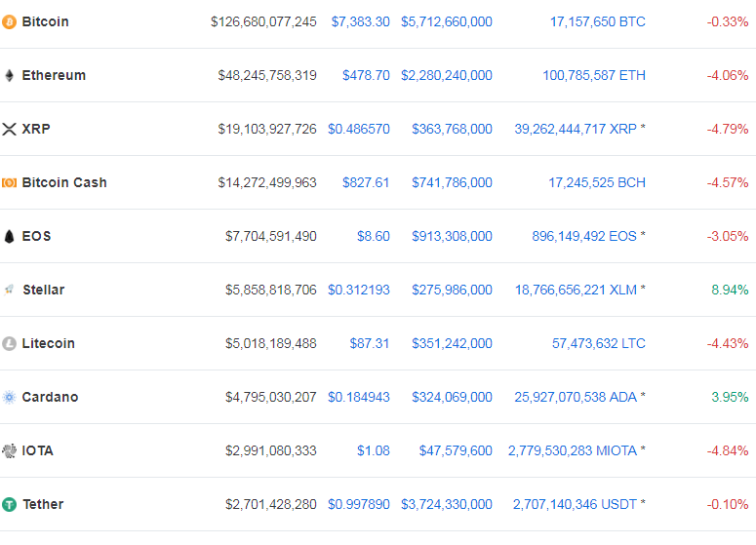The image size is (756, 545).
Task: Open XRP volume $363,768,000
Action: [x=452, y=129]
